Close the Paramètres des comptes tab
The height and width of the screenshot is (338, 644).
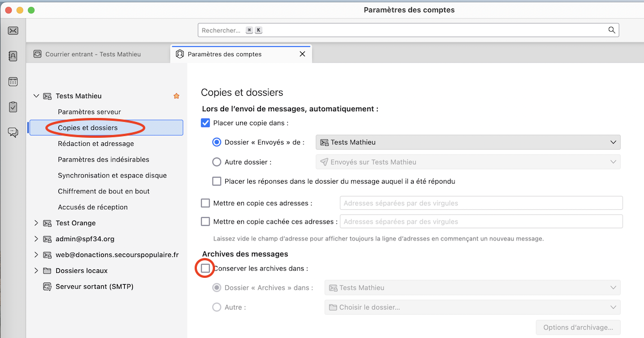coord(302,54)
